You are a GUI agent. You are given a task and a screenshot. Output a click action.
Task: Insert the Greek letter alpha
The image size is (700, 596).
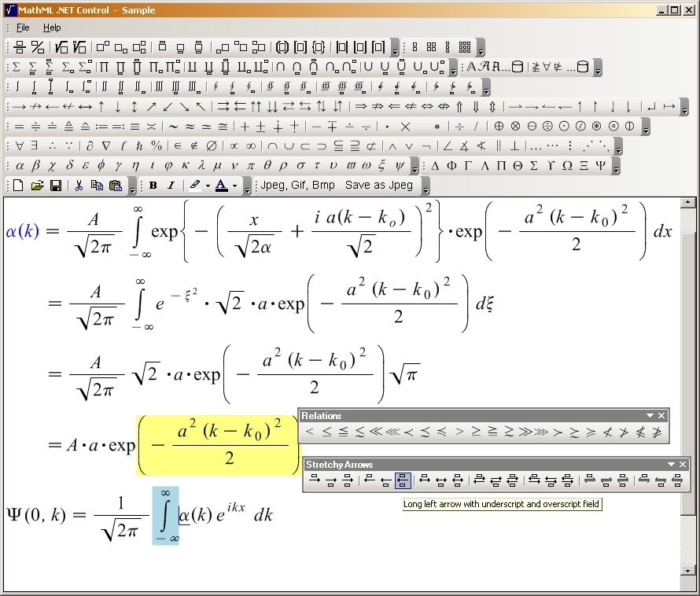click(x=20, y=166)
